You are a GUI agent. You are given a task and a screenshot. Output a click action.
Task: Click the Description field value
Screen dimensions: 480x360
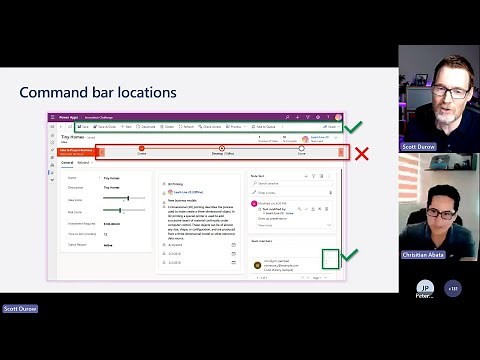pos(111,188)
